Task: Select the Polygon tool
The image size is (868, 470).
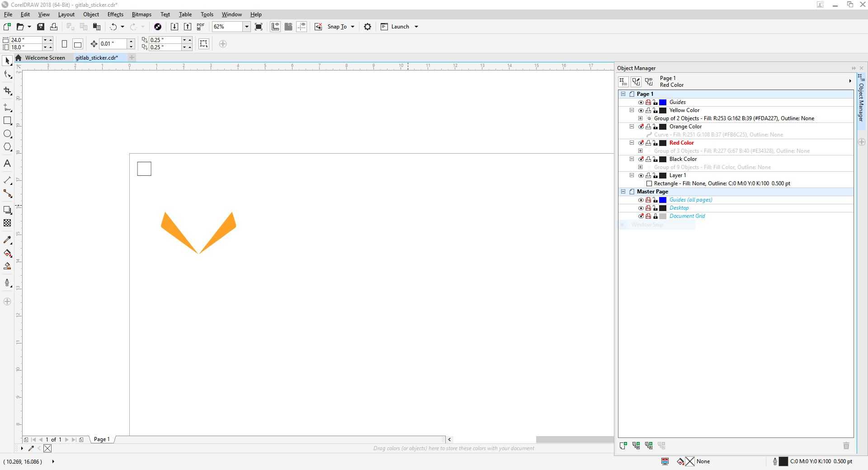Action: click(7, 147)
